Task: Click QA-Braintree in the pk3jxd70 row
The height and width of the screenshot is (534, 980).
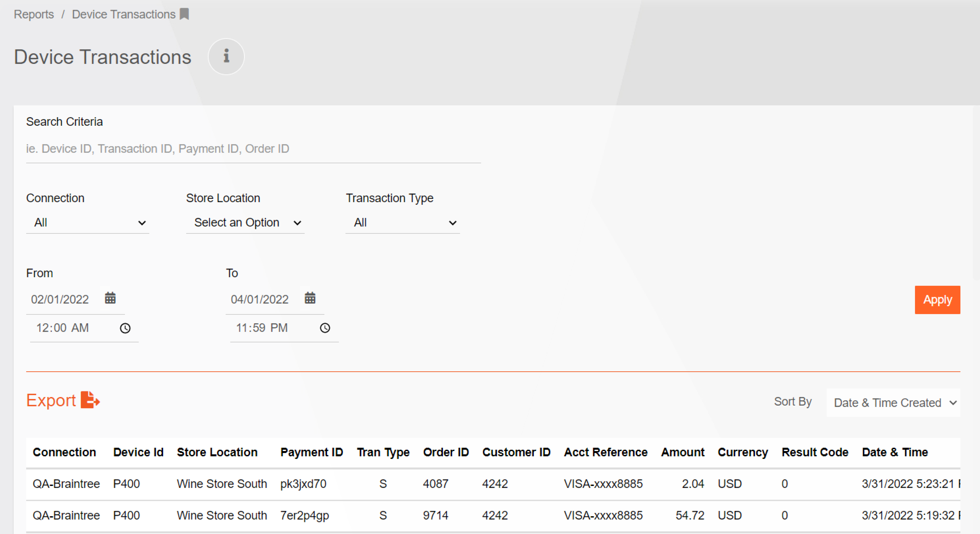Action: pyautogui.click(x=66, y=484)
